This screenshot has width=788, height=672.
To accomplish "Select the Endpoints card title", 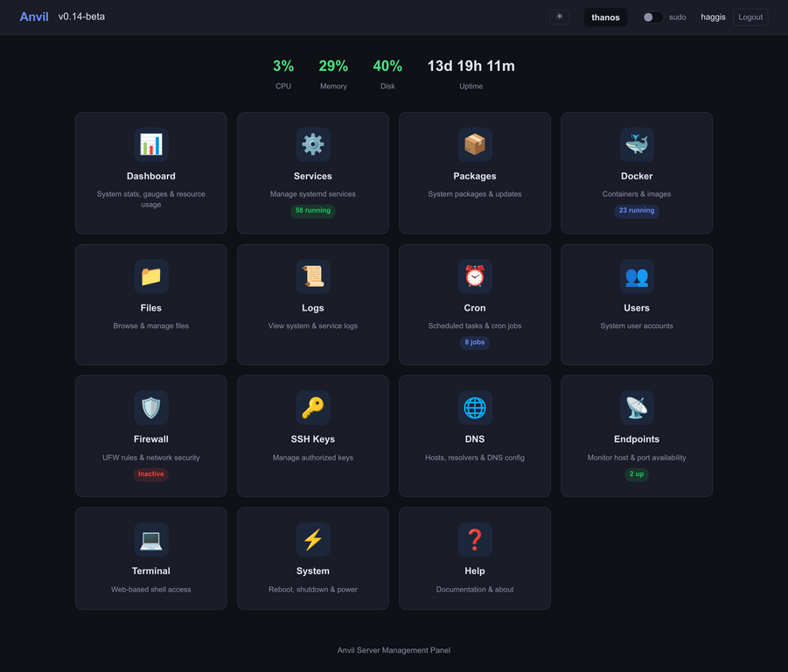I will pyautogui.click(x=636, y=439).
